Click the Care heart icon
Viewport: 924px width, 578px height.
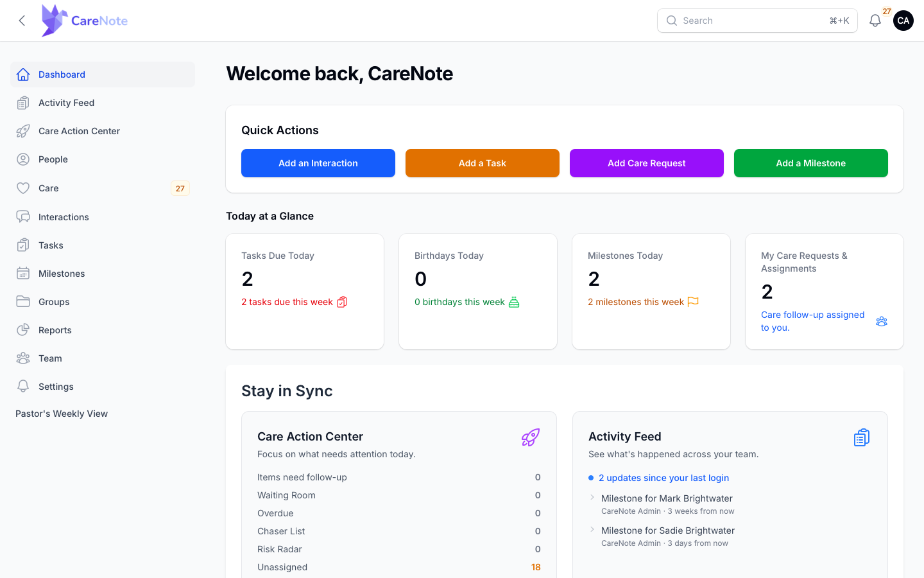(23, 188)
